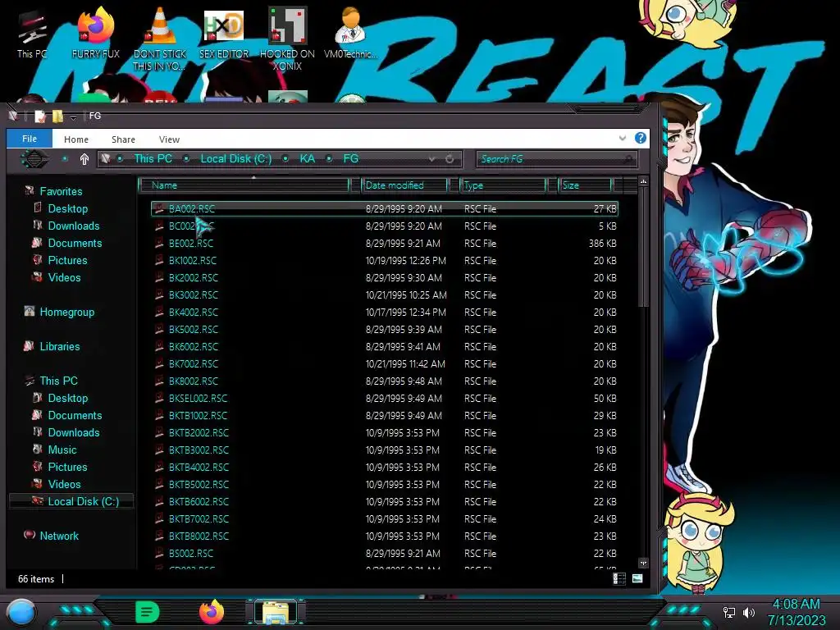Open the Name column filter dropdown
840x630 pixels.
(354, 185)
